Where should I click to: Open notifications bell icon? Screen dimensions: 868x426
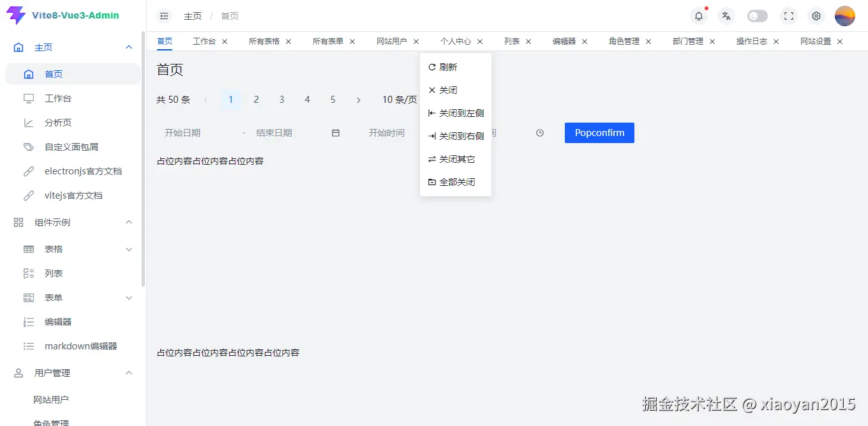(x=699, y=16)
